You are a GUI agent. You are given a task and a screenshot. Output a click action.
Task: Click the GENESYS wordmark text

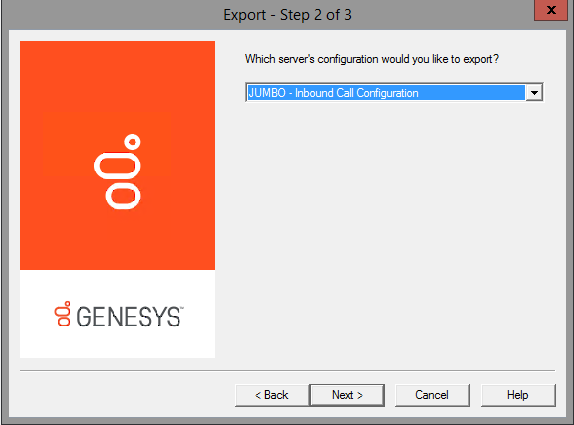(128, 317)
